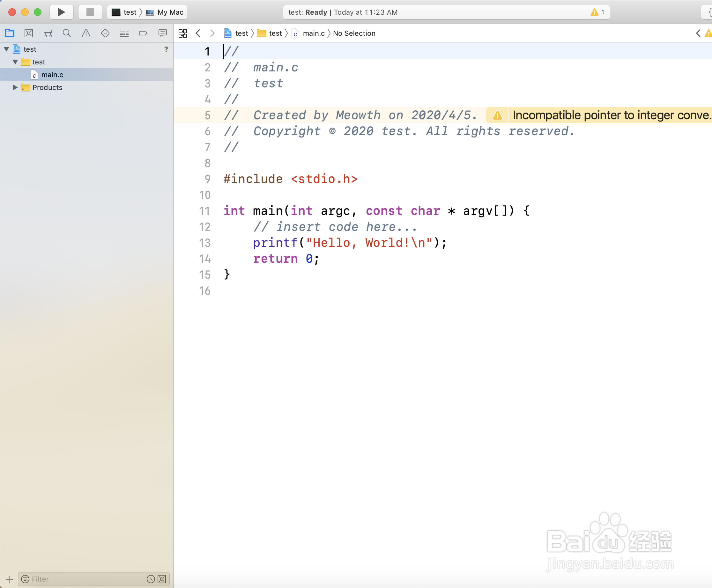
Task: Select the Add files button plus icon
Action: (8, 579)
